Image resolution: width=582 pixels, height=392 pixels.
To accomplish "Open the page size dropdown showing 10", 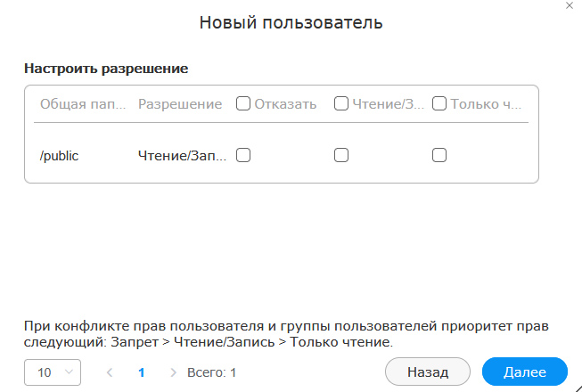I will coord(53,372).
